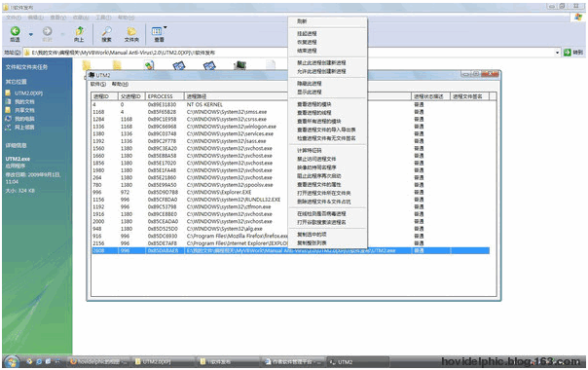This screenshot has width=588, height=370.
Task: Choose 查看进程文件的属性 in the context menu
Action: [319, 185]
